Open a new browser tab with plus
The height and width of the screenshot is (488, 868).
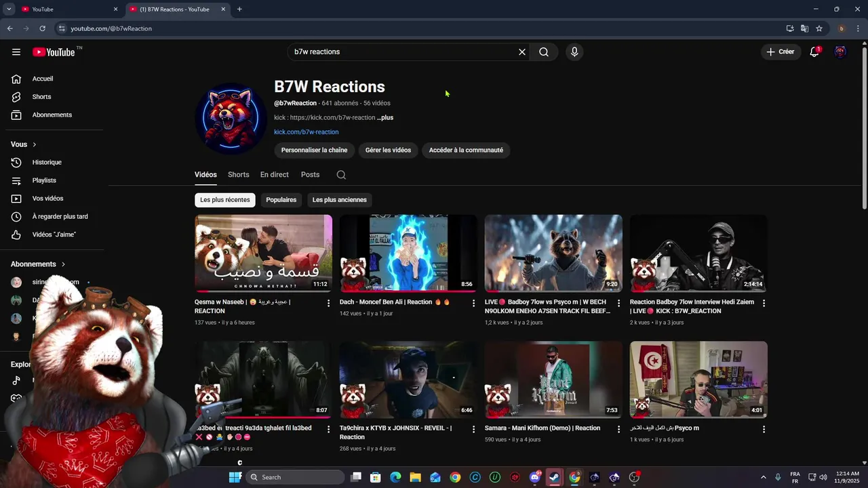tap(239, 9)
